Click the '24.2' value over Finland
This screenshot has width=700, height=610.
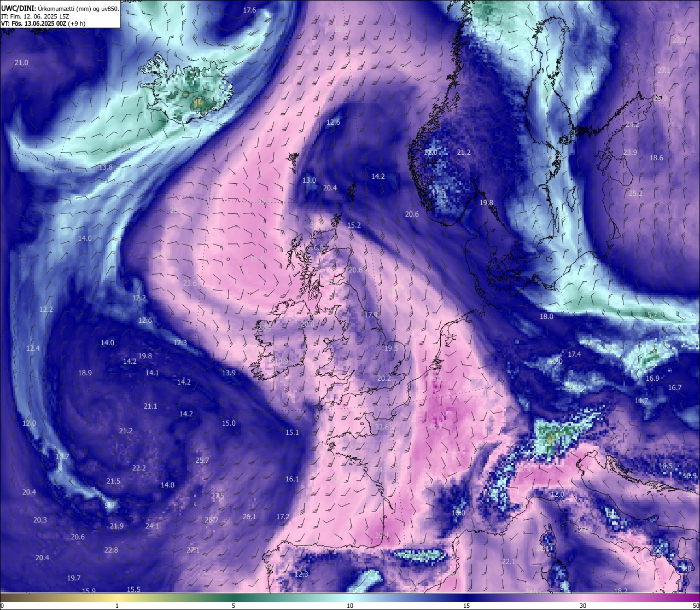(x=632, y=125)
